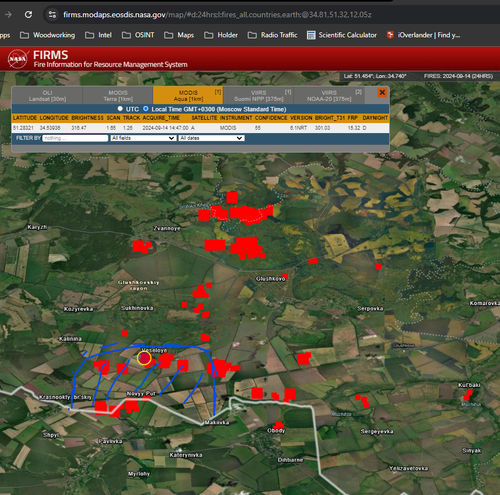Viewport: 500px width, 495px height.
Task: Click Sukhinovka place label on map
Action: (x=137, y=308)
